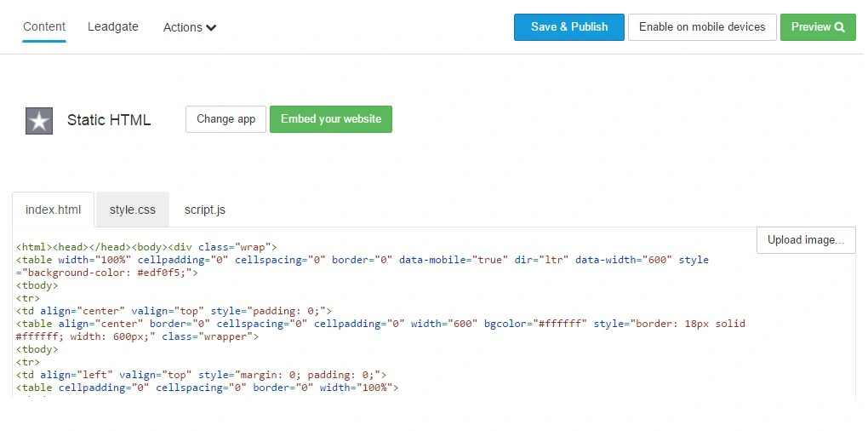Click the chevron arrow next to Actions
Viewport: 868px width, 431px height.
pyautogui.click(x=211, y=28)
